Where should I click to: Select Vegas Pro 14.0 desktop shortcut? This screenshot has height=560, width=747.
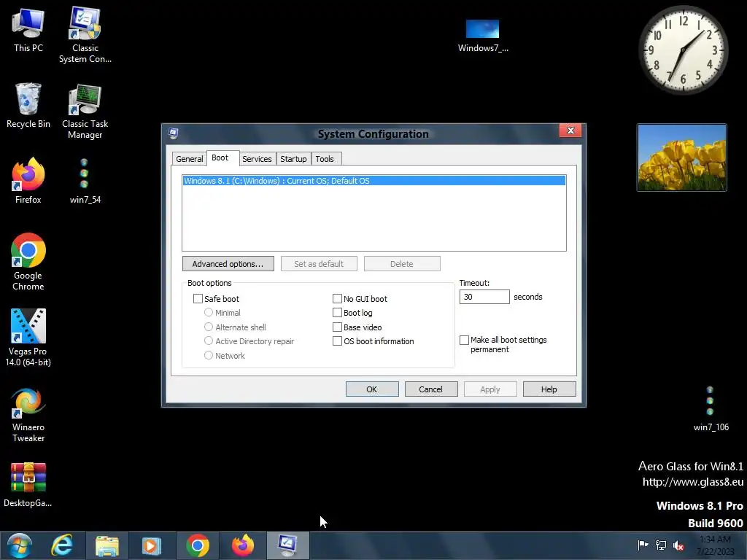pyautogui.click(x=28, y=337)
